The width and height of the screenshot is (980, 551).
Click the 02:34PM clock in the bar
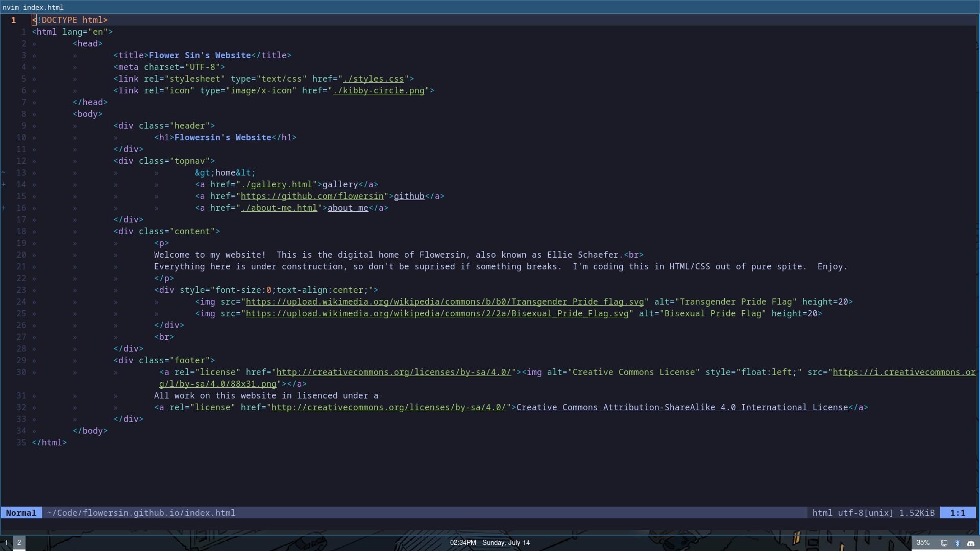(x=463, y=543)
